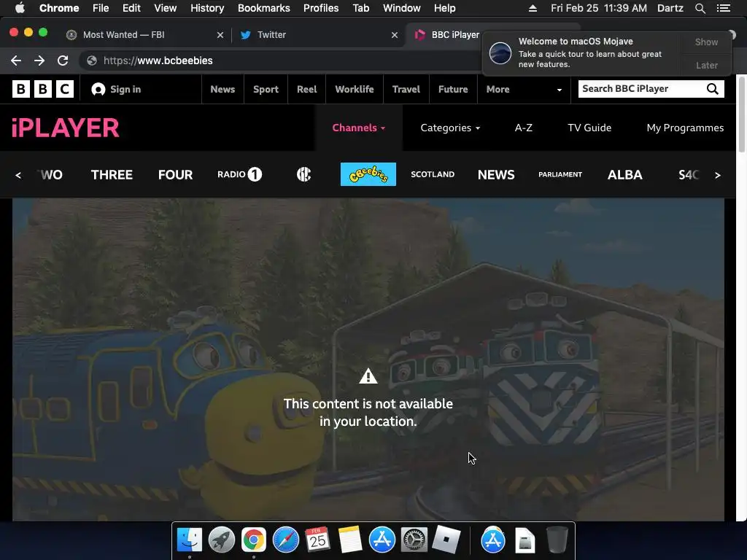Select the NEWS channel
The width and height of the screenshot is (747, 560).
tap(496, 175)
